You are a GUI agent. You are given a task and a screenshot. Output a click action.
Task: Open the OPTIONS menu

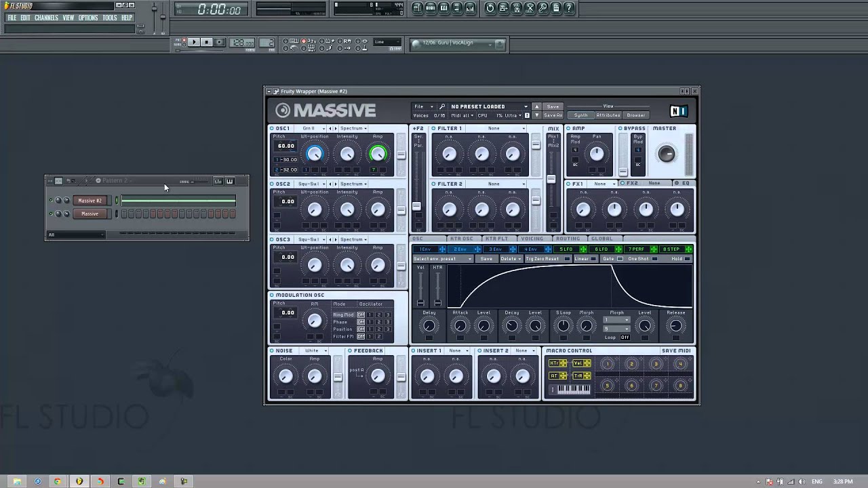pos(88,18)
